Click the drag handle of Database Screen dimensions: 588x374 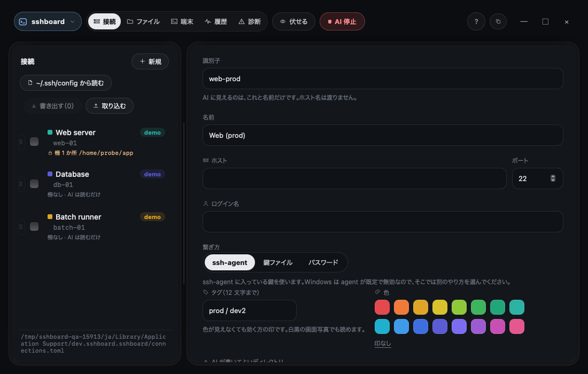[21, 184]
